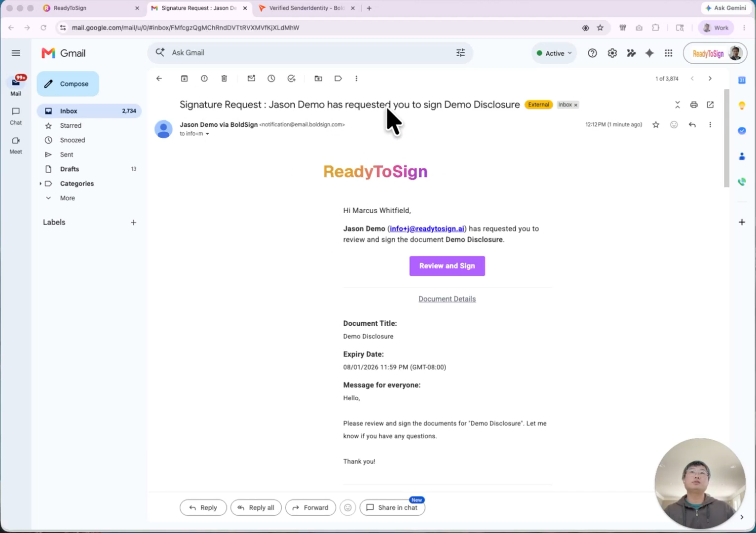The width and height of the screenshot is (756, 533).
Task: Add the email to Tasks
Action: (x=292, y=78)
